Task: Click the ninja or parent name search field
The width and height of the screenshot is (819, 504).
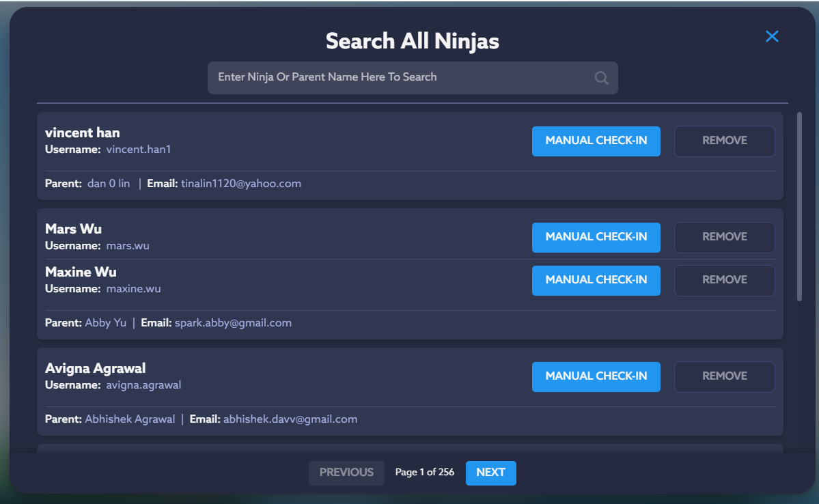Action: (400, 77)
